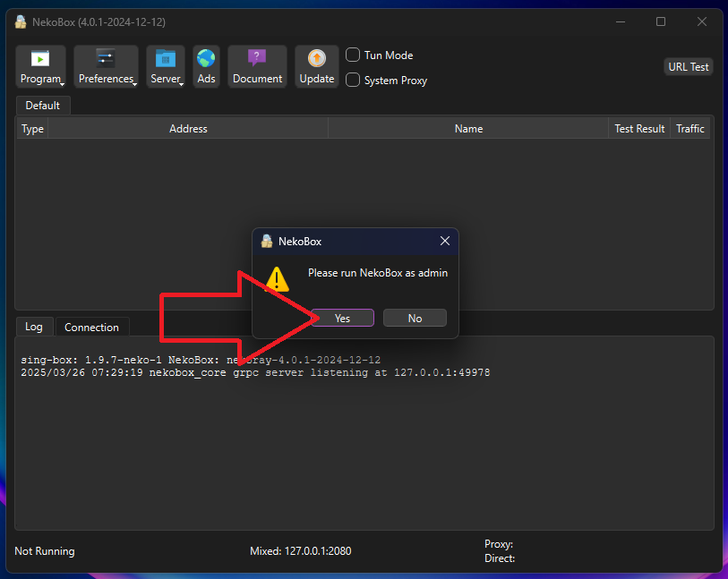Minimize the NekoBox main window
728x579 pixels.
coord(621,21)
